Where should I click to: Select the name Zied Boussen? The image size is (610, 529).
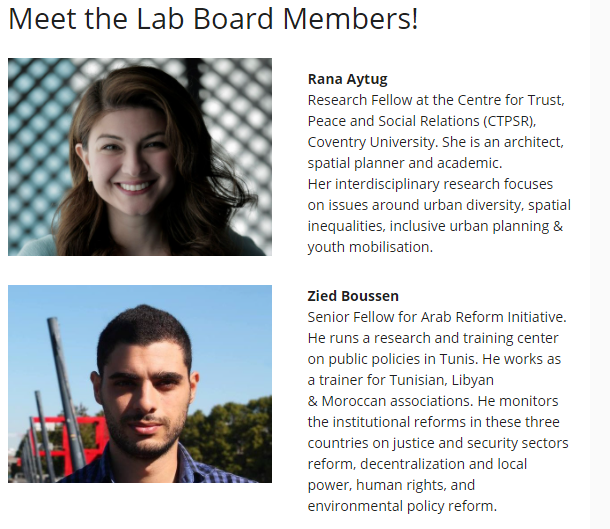pos(353,296)
